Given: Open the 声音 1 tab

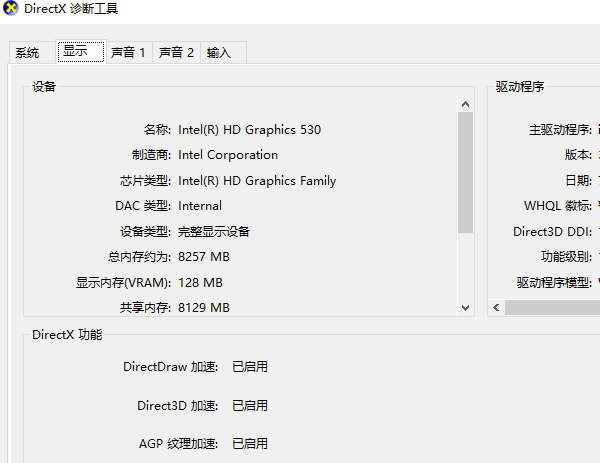Looking at the screenshot, I should tap(129, 52).
